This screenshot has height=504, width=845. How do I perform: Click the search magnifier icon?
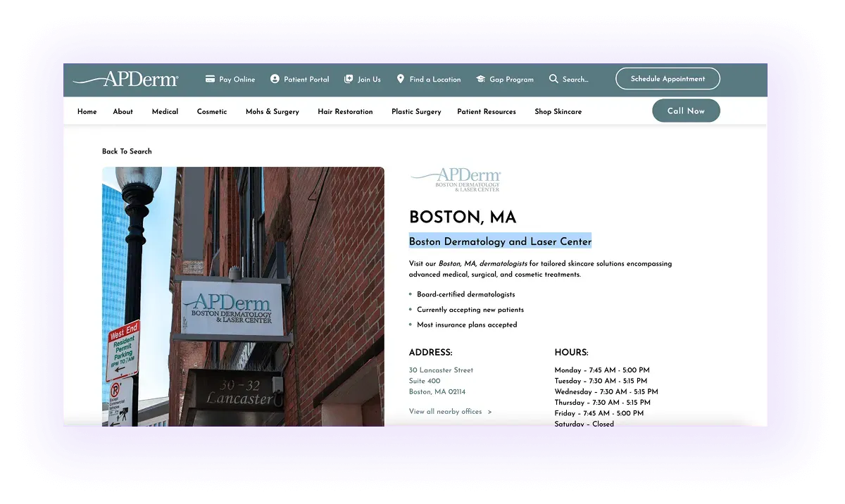553,79
